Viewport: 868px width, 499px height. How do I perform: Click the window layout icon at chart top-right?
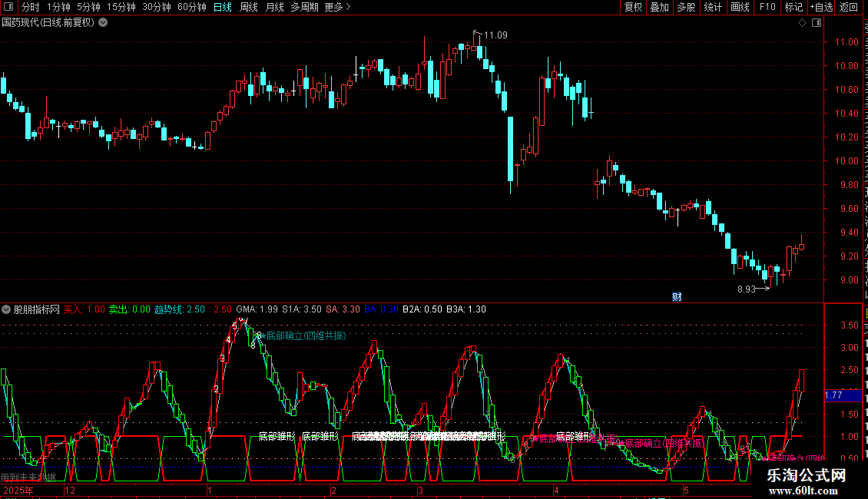point(817,23)
